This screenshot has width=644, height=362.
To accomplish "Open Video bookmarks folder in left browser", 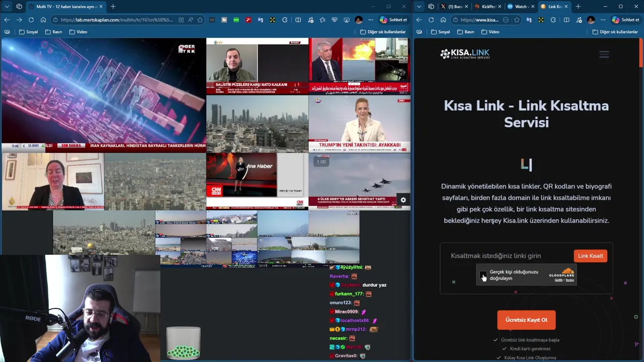I will (78, 32).
